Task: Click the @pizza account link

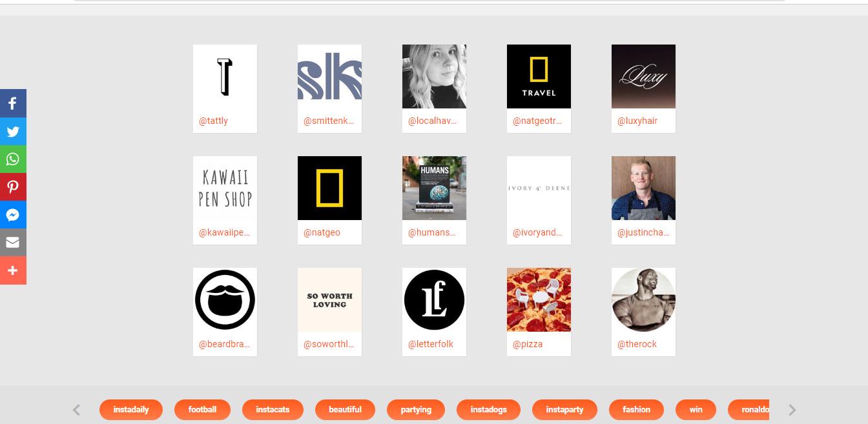Action: point(528,344)
